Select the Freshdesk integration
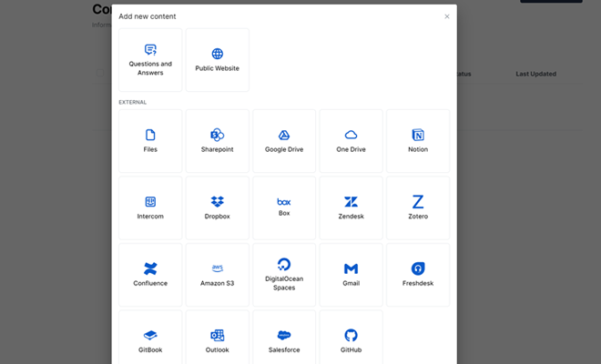 point(418,275)
